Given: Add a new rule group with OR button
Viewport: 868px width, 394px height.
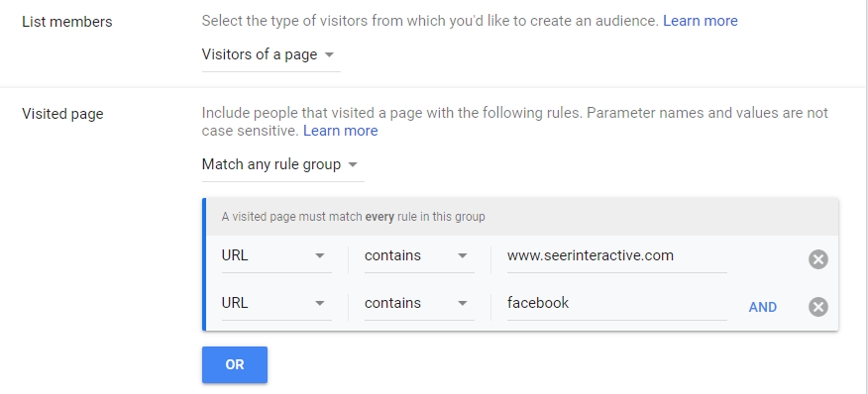Looking at the screenshot, I should coord(235,364).
